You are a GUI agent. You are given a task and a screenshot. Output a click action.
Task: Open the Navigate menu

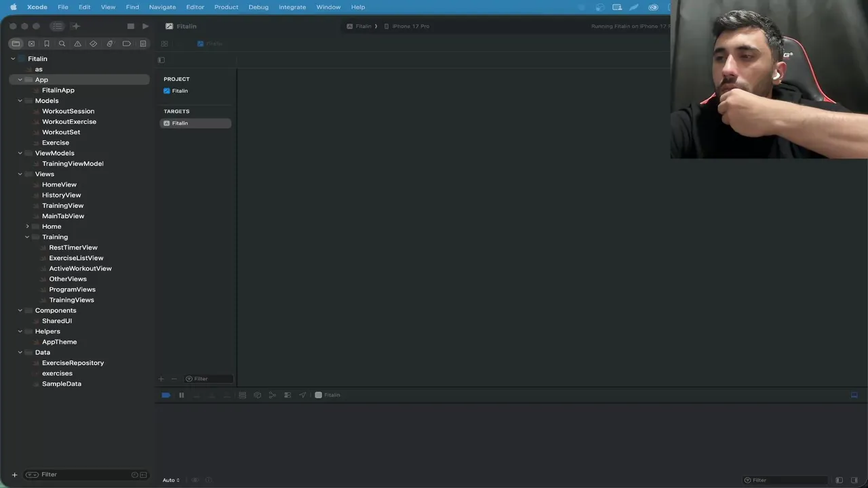[x=162, y=7]
